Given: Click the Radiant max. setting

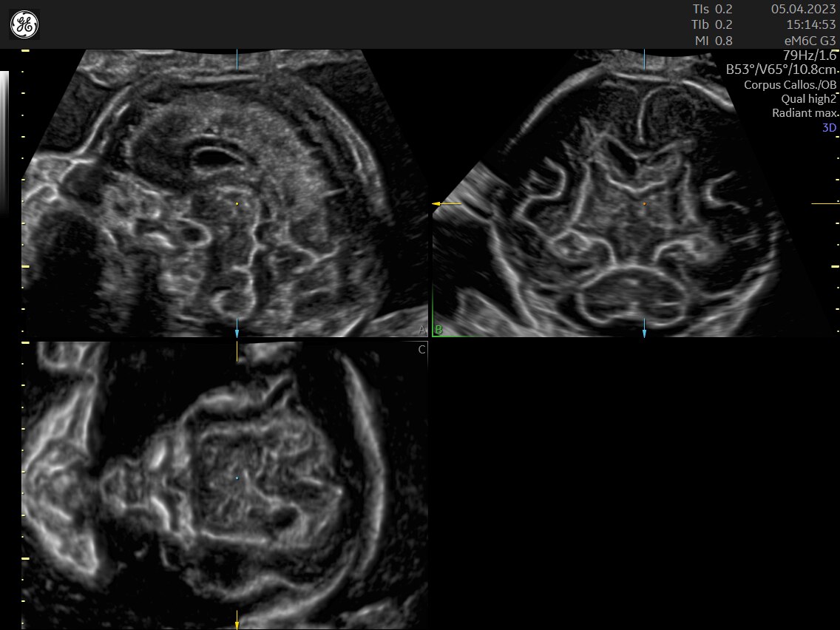Looking at the screenshot, I should point(805,113).
